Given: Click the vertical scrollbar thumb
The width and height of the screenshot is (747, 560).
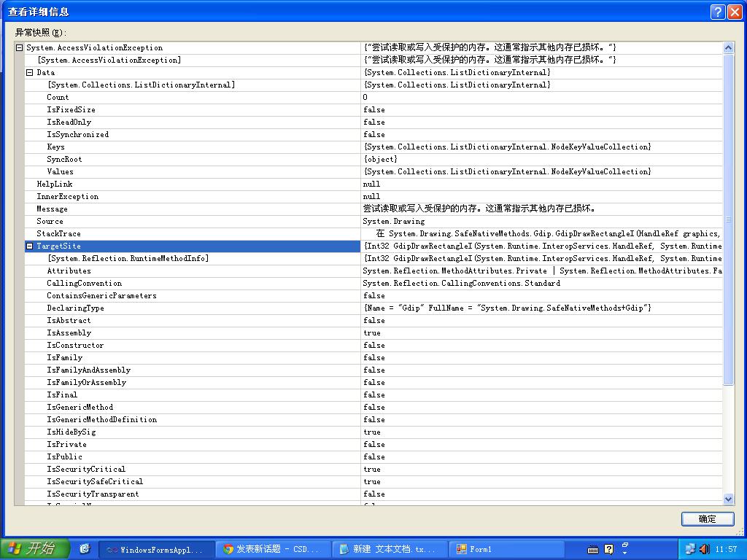Looking at the screenshot, I should tap(728, 219).
